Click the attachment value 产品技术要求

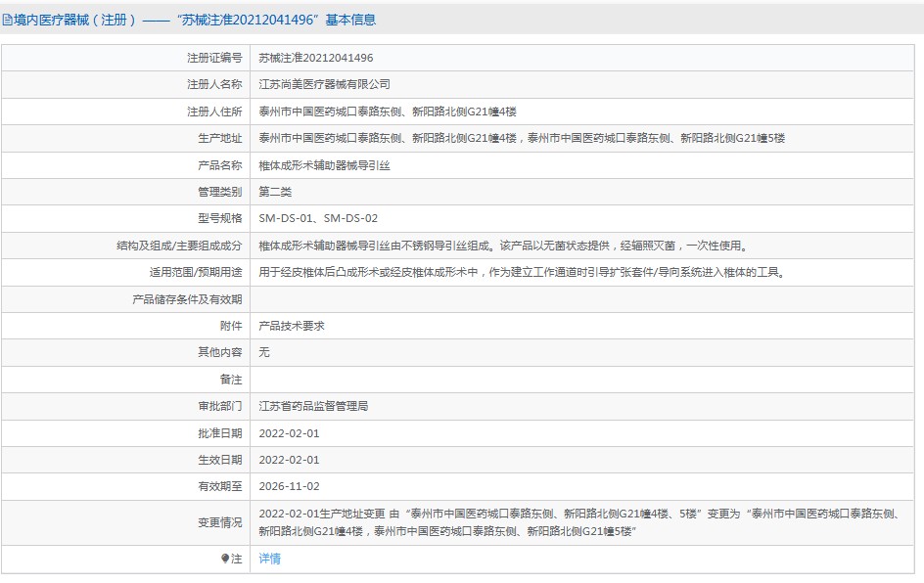pyautogui.click(x=292, y=326)
